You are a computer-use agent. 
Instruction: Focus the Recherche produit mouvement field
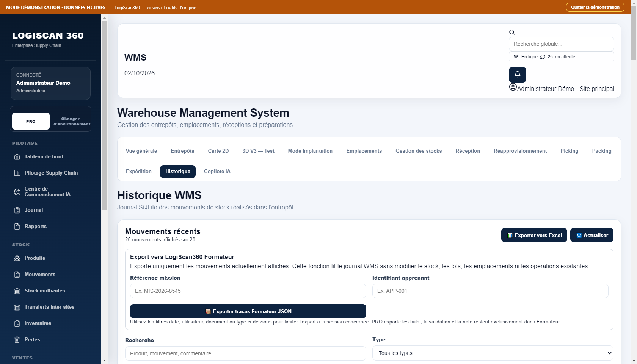click(246, 353)
